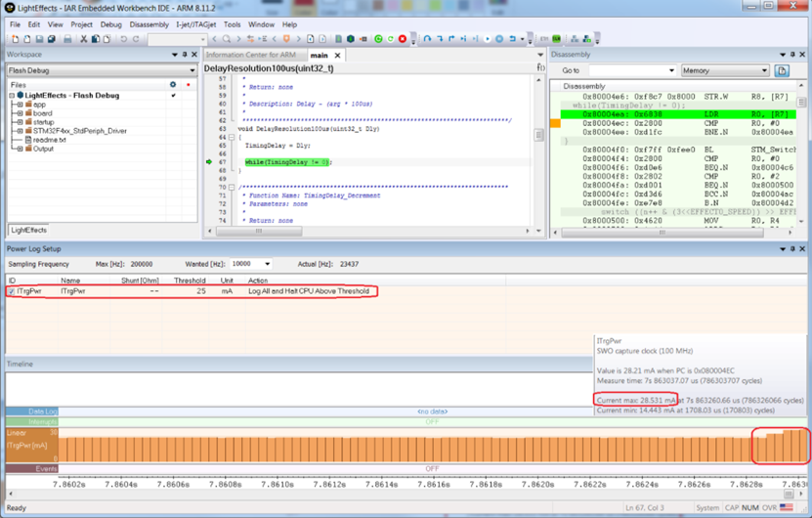Click the Undo arrow icon
The image size is (812, 518).
(124, 39)
